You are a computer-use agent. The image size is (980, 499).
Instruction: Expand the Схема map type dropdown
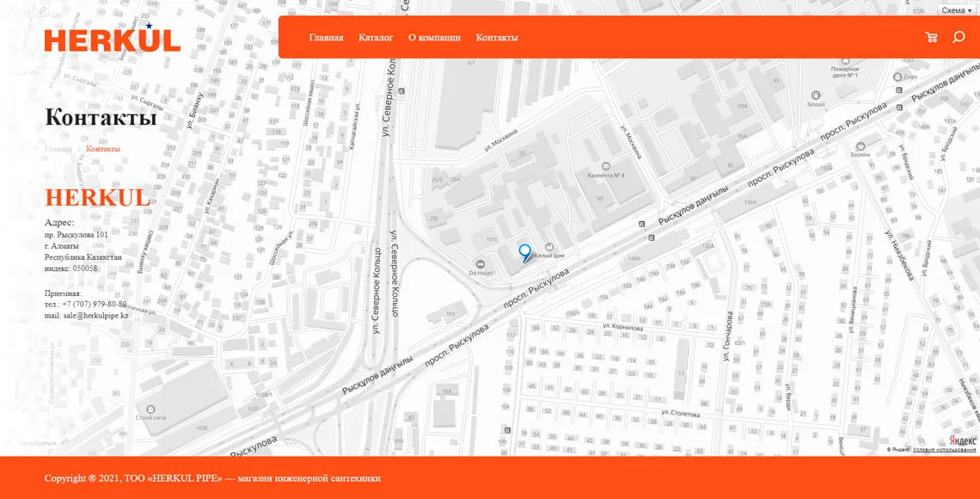pyautogui.click(x=958, y=10)
